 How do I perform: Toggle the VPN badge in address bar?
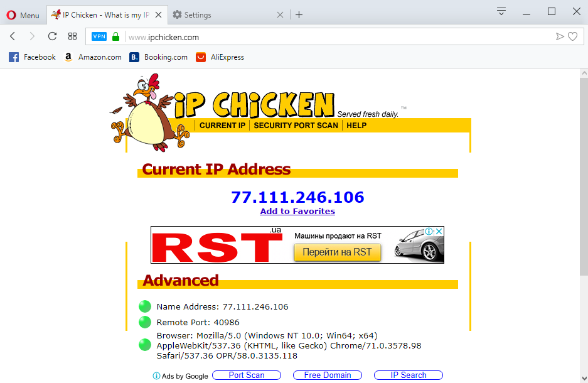point(99,36)
